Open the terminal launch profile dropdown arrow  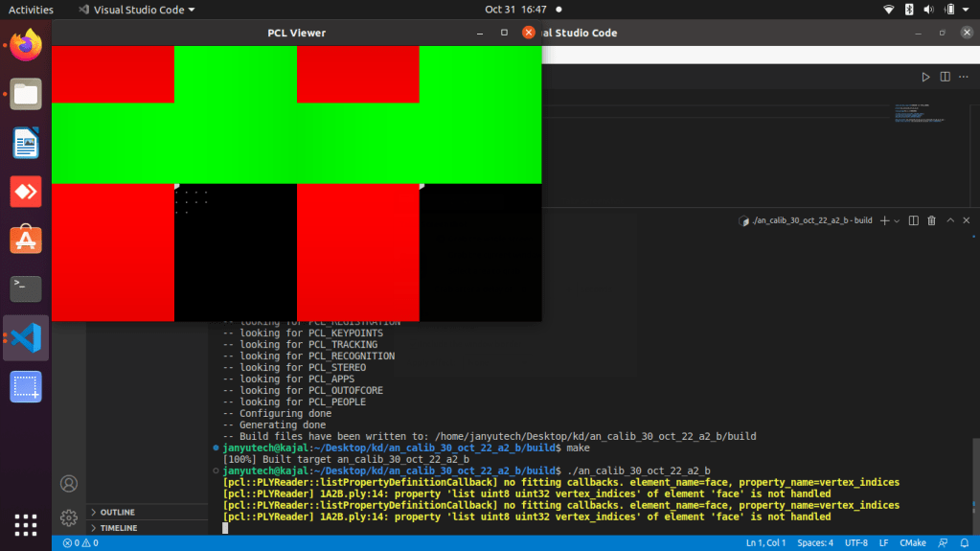[x=897, y=220]
